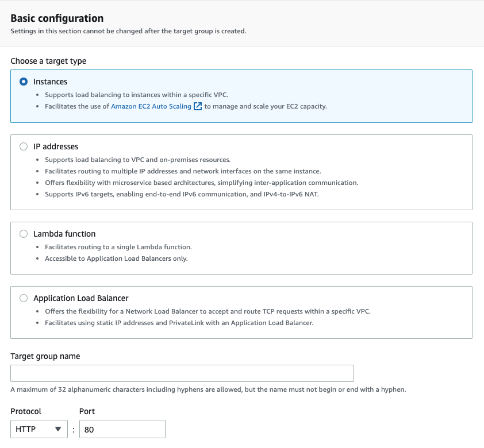Image resolution: width=484 pixels, height=448 pixels.
Task: Click "Accessible to Application Load Balancers only" text
Action: tap(116, 258)
